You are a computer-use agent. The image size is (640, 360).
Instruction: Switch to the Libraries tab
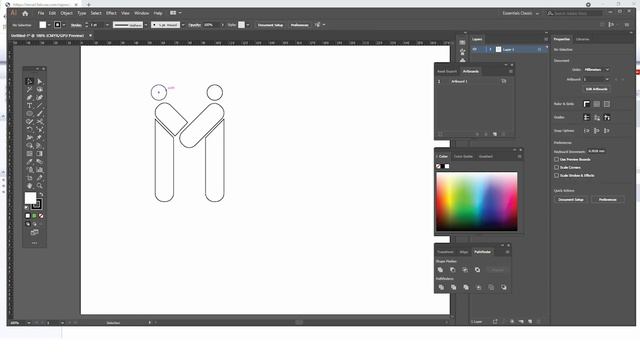pyautogui.click(x=582, y=39)
